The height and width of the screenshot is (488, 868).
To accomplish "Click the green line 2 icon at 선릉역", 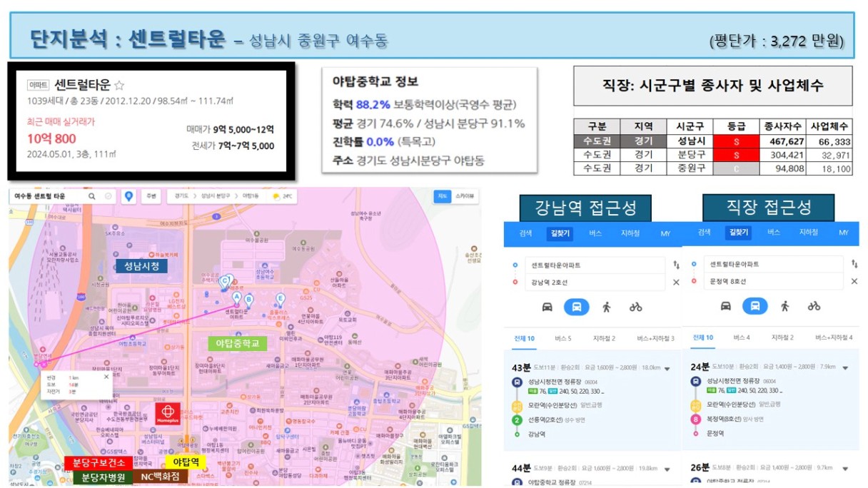I will [516, 420].
